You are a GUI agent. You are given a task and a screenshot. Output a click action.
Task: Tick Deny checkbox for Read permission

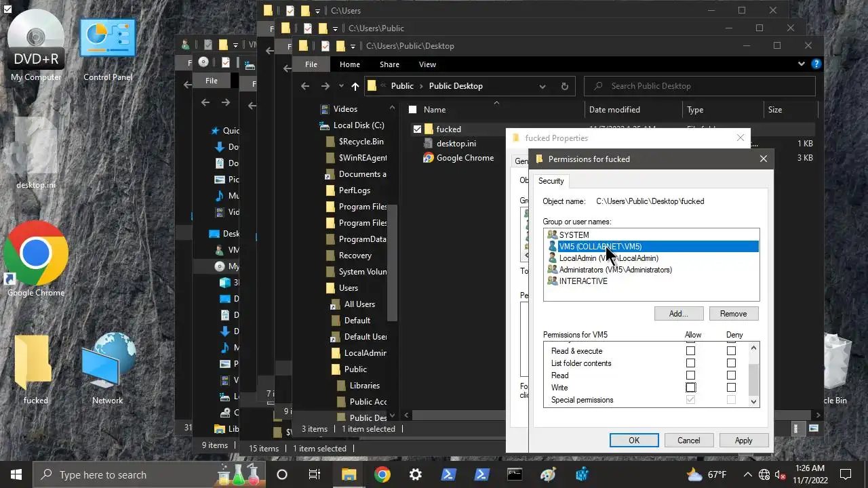(x=731, y=375)
